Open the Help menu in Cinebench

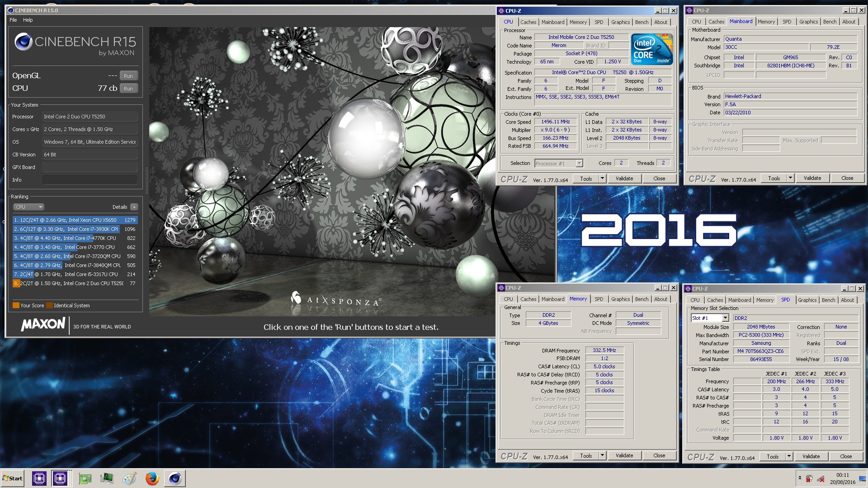pos(28,20)
